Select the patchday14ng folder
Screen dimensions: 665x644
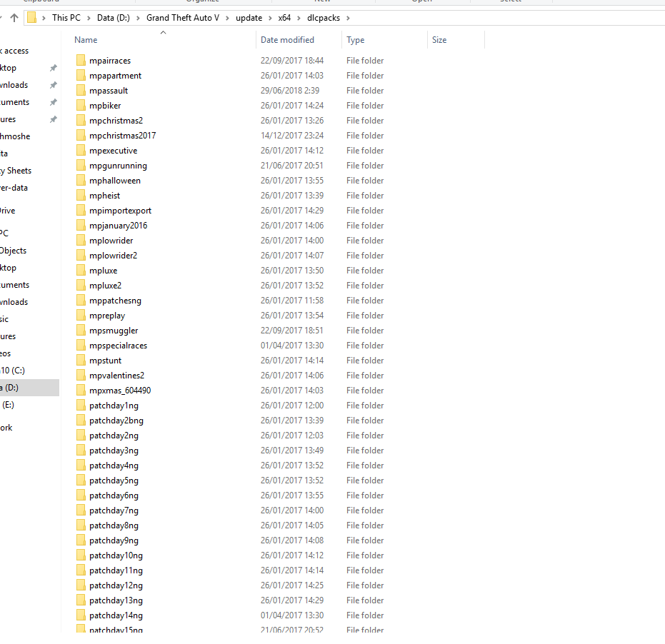coord(116,615)
